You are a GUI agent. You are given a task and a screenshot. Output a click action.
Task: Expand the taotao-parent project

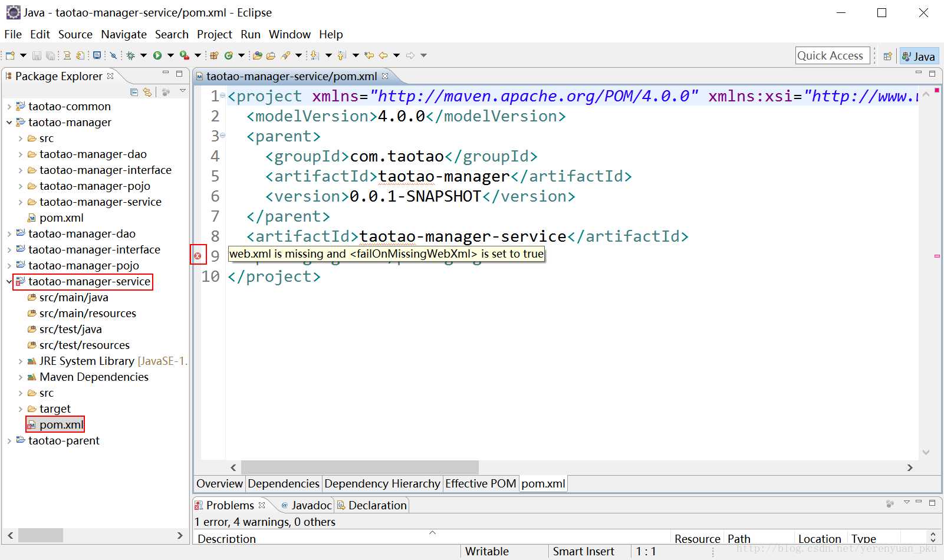pyautogui.click(x=9, y=441)
